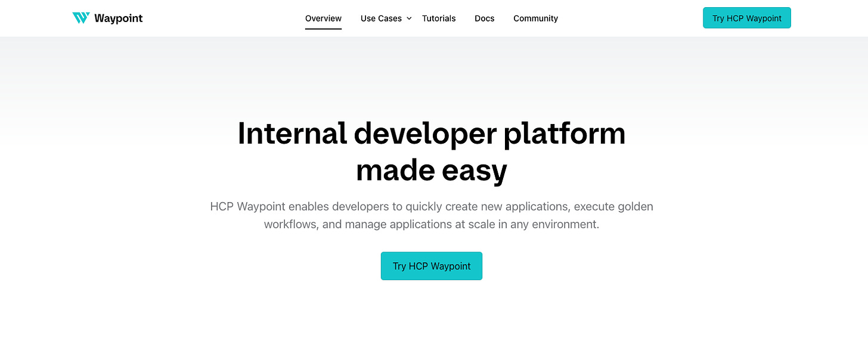Open the Overview tab
The height and width of the screenshot is (357, 868).
pos(323,18)
